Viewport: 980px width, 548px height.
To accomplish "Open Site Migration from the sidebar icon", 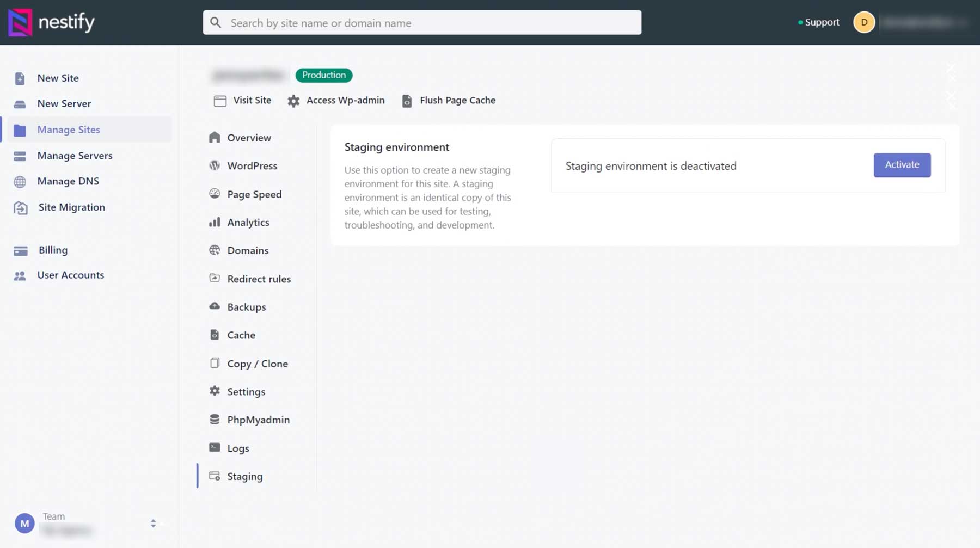I will click(20, 207).
